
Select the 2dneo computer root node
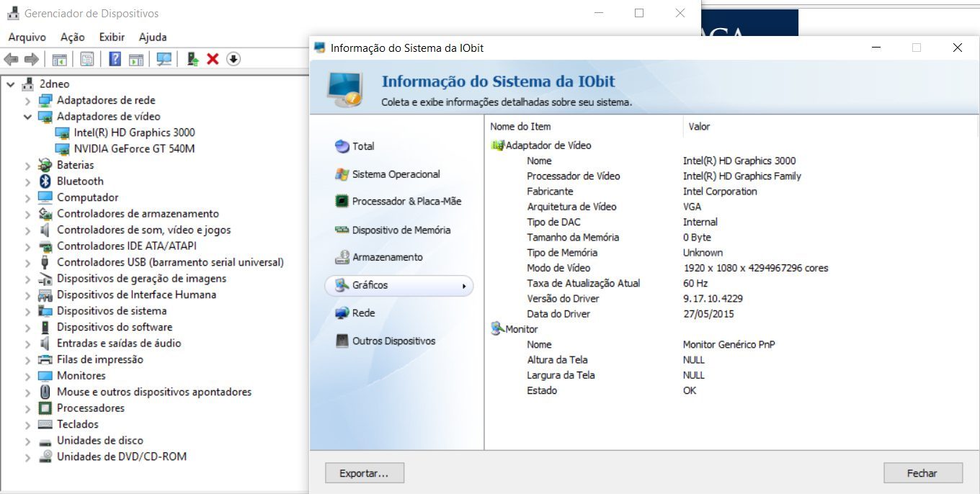pos(54,84)
